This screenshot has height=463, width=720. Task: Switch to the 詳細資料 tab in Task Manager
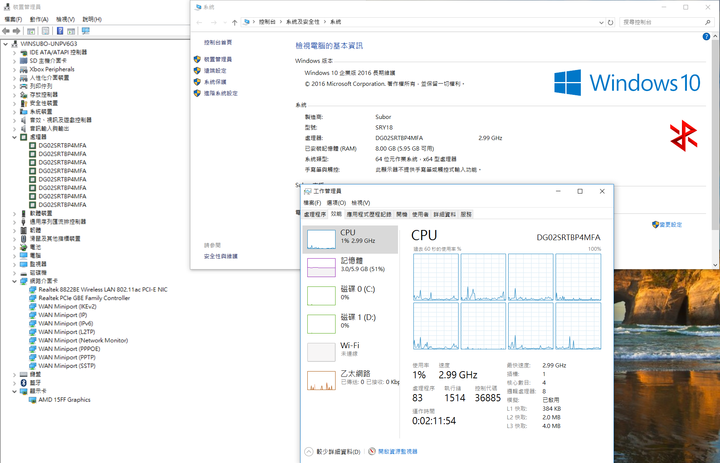pos(444,214)
